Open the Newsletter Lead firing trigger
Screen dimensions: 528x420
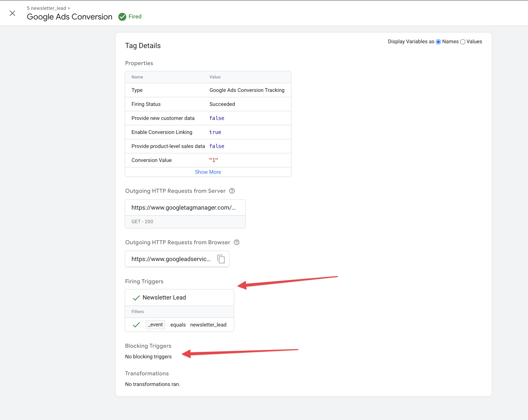(164, 297)
